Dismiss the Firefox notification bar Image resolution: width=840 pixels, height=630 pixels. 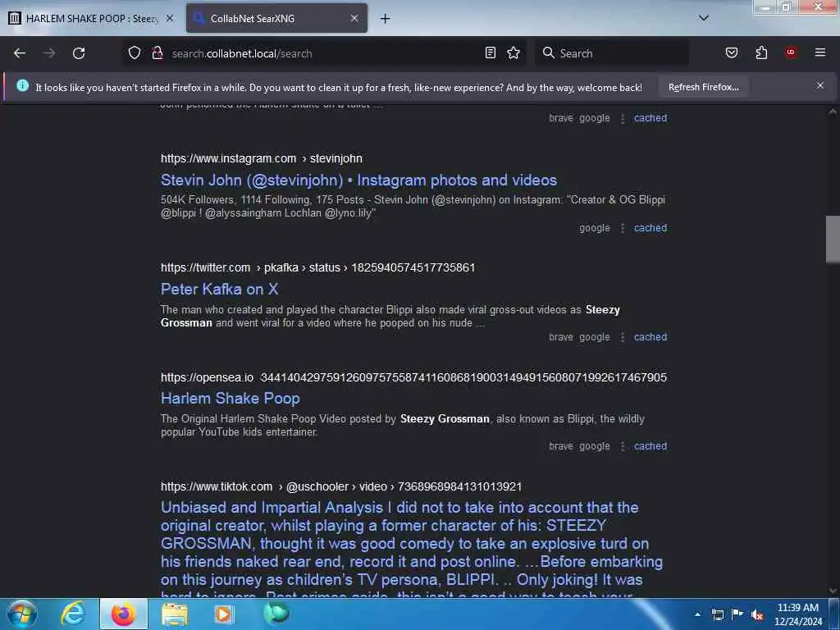click(x=820, y=85)
